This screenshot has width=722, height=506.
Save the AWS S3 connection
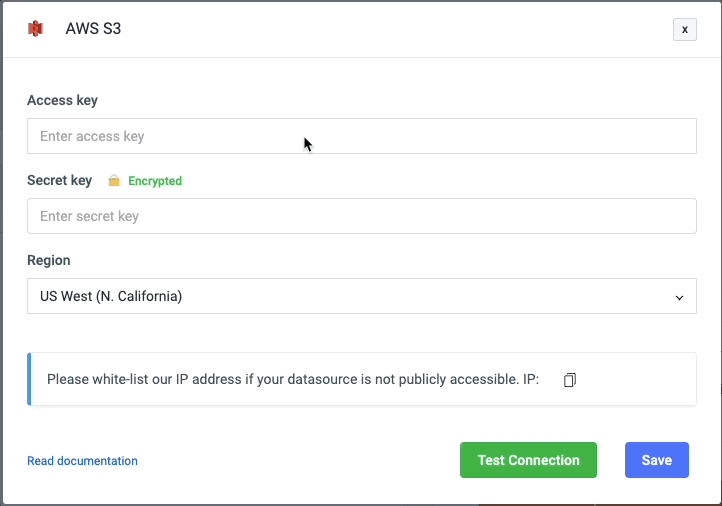(x=656, y=460)
